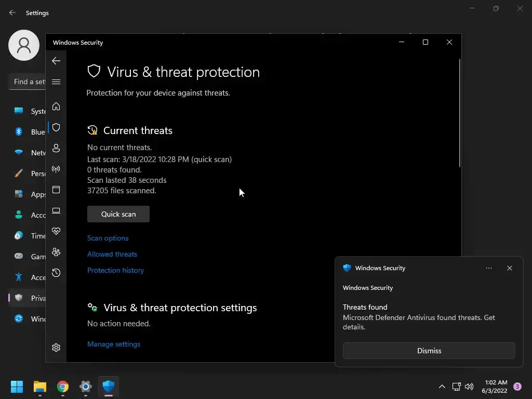The width and height of the screenshot is (532, 399).
Task: Open Windows Update in Settings sidebar
Action: pyautogui.click(x=29, y=318)
